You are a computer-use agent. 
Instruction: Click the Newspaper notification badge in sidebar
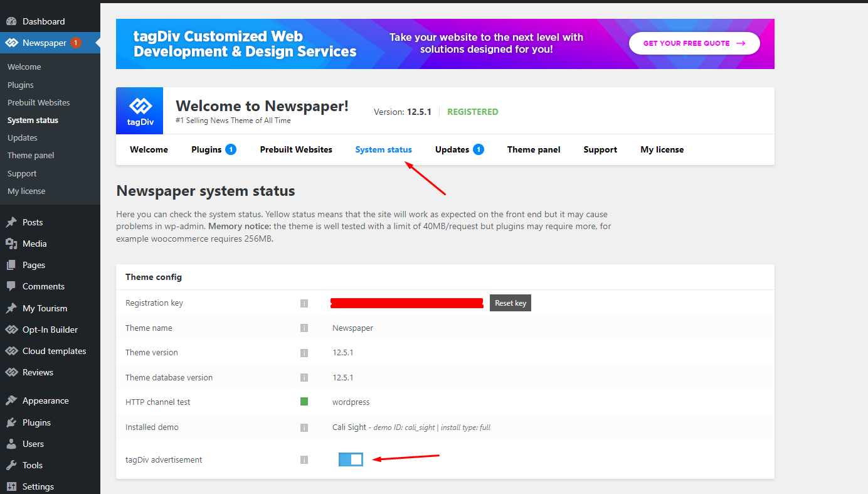(75, 43)
